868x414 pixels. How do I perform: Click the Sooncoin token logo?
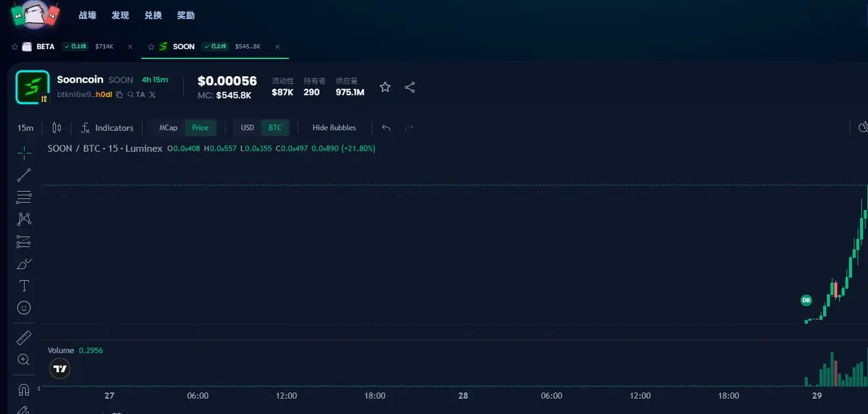(32, 88)
